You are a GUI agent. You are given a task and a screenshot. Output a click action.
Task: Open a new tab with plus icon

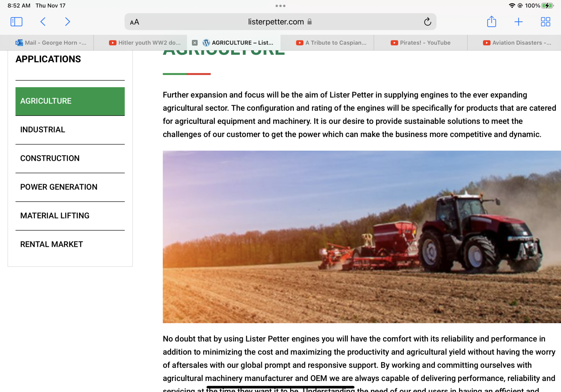pos(518,22)
